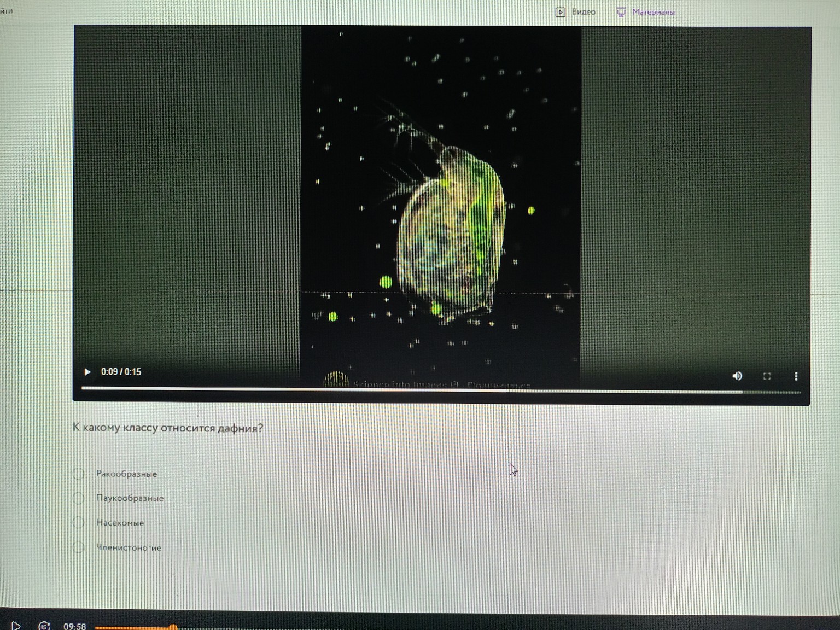This screenshot has height=630, width=840.
Task: Click the 09:58 lesson time display
Action: 74,626
